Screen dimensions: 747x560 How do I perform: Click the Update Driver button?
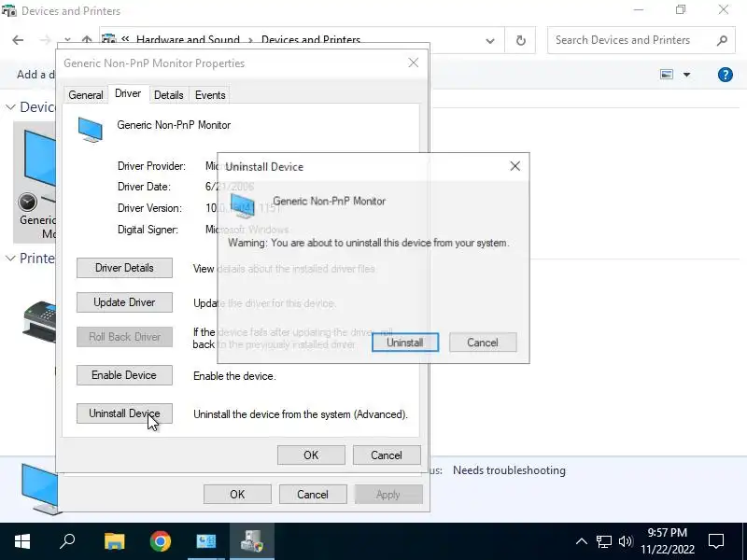pos(124,302)
